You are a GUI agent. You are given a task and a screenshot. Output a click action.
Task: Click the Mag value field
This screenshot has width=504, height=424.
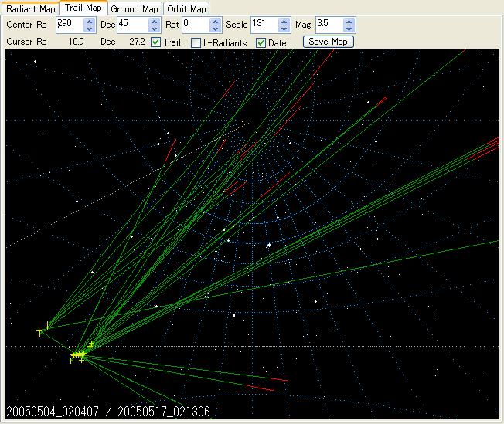[x=327, y=25]
